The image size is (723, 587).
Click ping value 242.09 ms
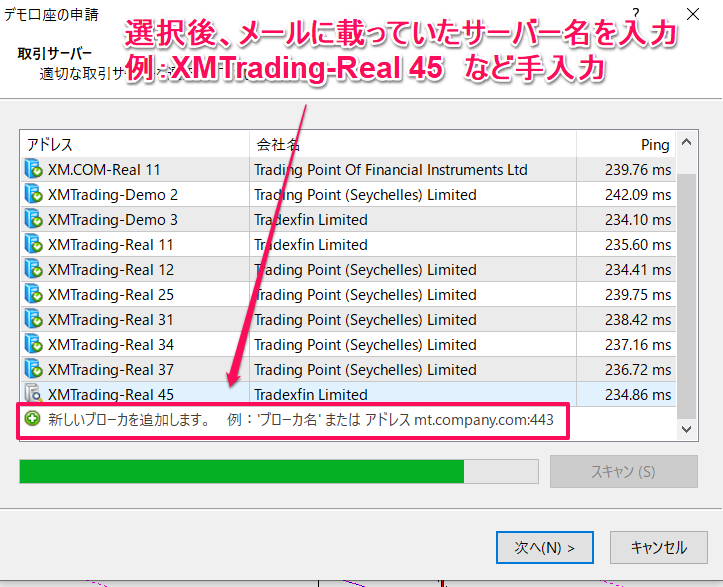[638, 195]
